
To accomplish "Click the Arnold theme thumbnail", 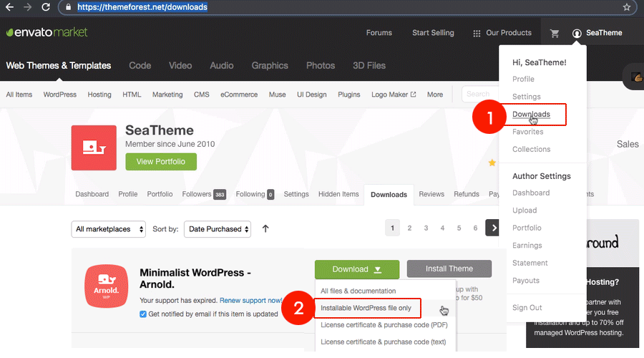I will point(107,286).
